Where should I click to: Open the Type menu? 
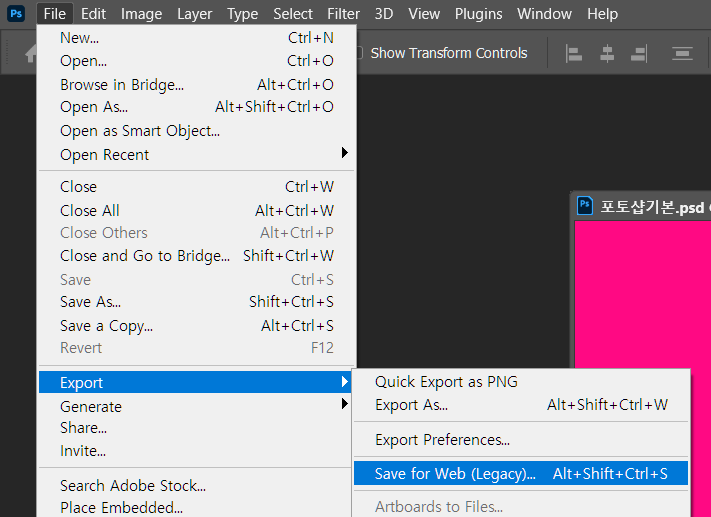(x=243, y=14)
